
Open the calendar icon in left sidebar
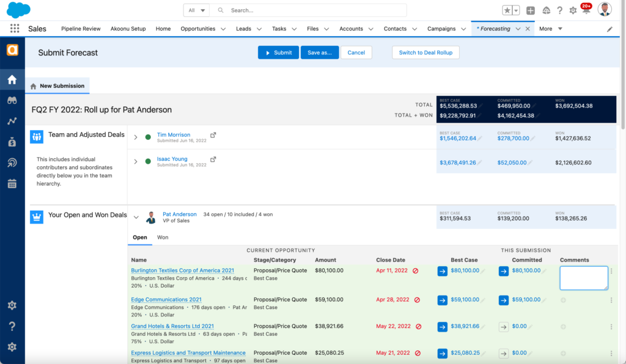click(12, 183)
